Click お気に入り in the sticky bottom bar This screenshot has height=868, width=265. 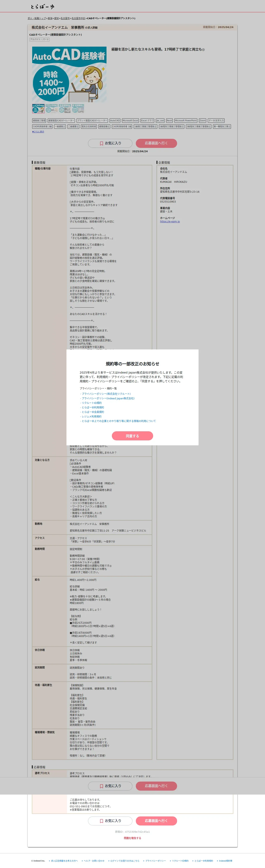(110, 786)
